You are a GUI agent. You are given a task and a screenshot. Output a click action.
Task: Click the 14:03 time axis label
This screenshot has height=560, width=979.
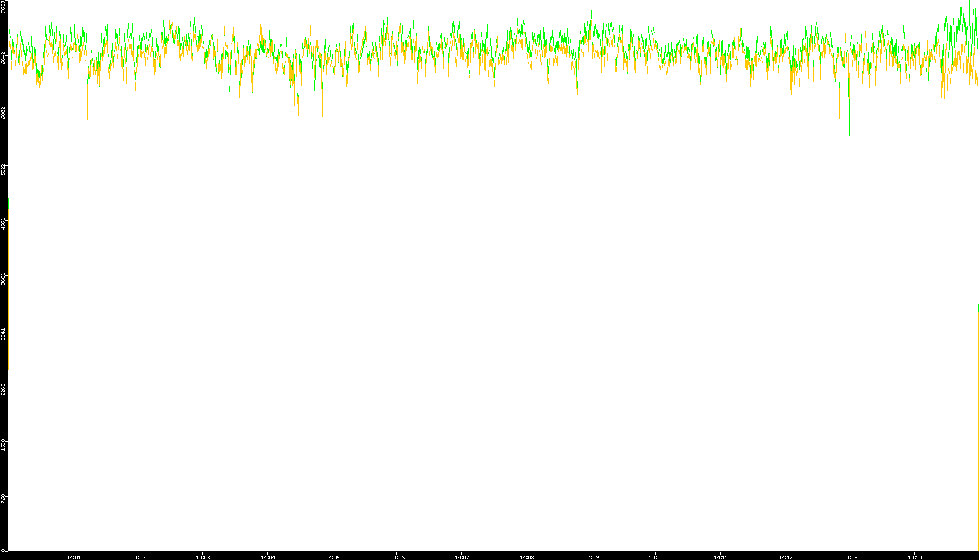pyautogui.click(x=203, y=557)
